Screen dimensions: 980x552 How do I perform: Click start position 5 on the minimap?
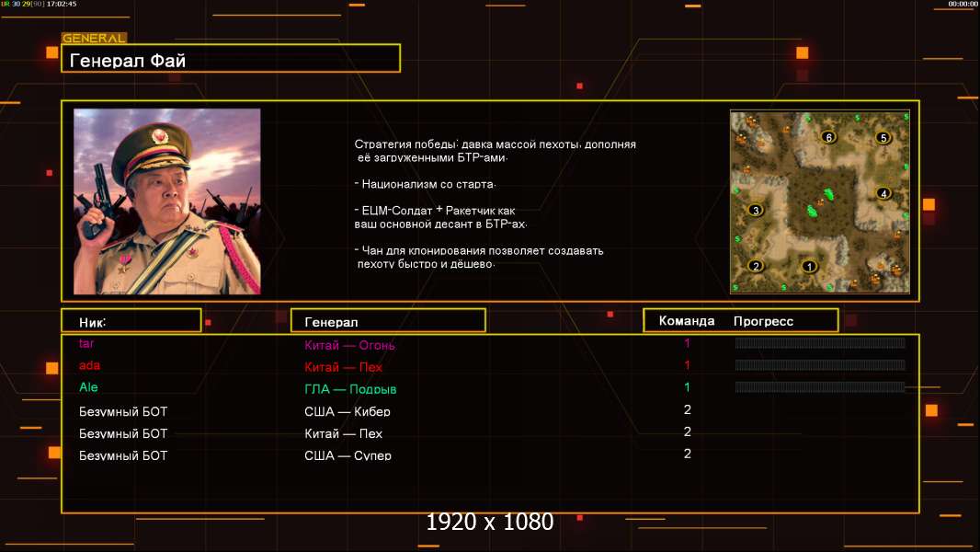coord(883,137)
